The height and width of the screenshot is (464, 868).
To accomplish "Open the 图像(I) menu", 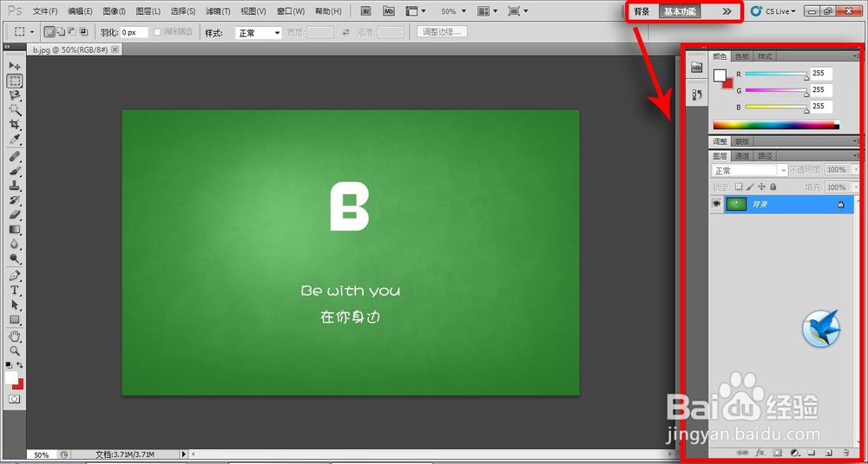I will (x=114, y=11).
